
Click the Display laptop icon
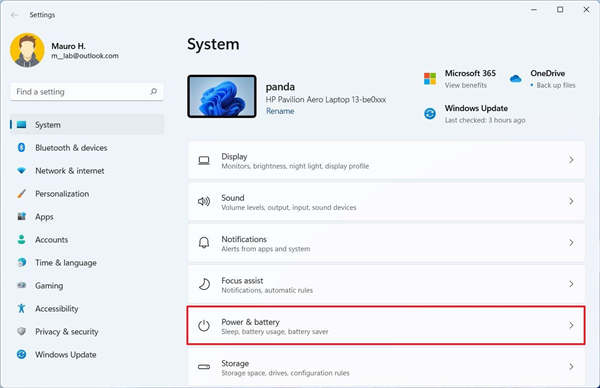[x=204, y=160]
